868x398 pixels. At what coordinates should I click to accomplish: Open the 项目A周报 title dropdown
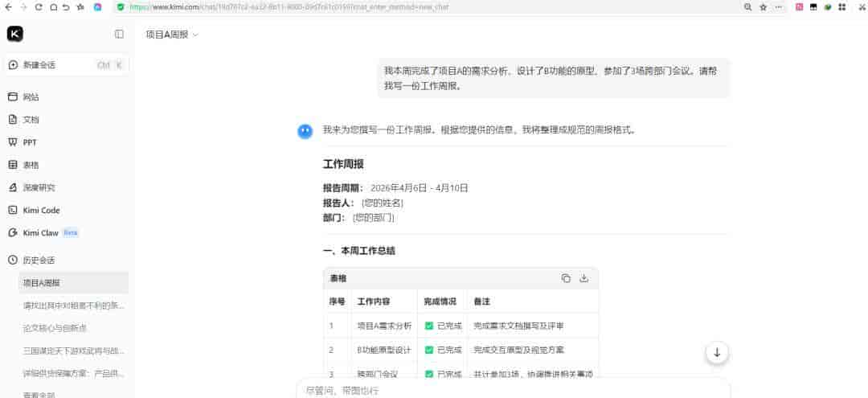pos(172,35)
